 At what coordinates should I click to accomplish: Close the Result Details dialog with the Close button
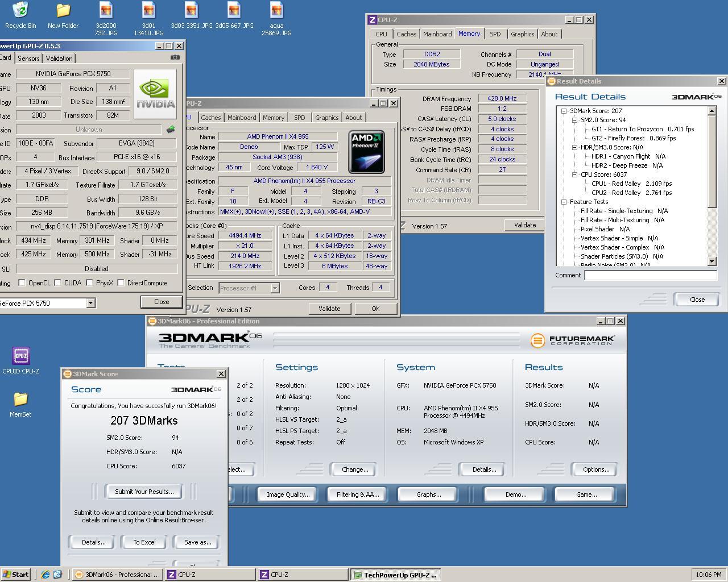tap(697, 300)
